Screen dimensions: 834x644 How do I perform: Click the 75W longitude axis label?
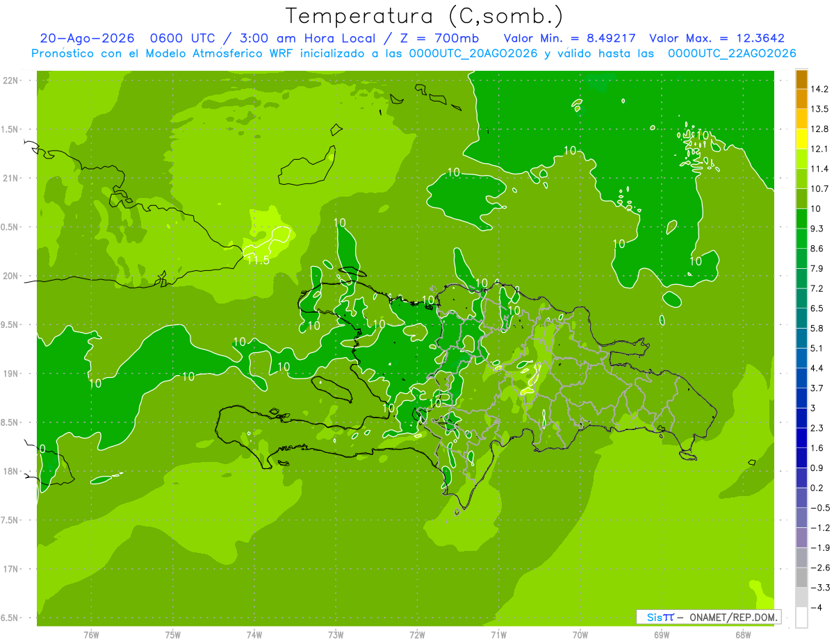(x=173, y=635)
